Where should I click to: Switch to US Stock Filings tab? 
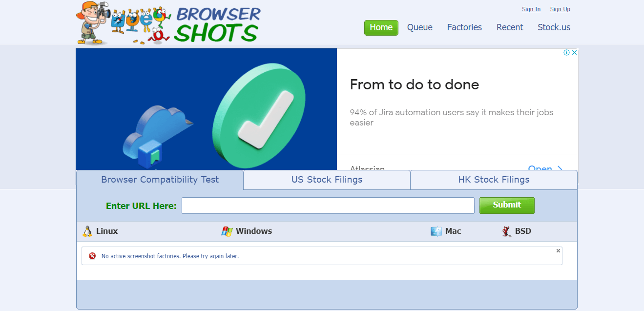(x=327, y=180)
